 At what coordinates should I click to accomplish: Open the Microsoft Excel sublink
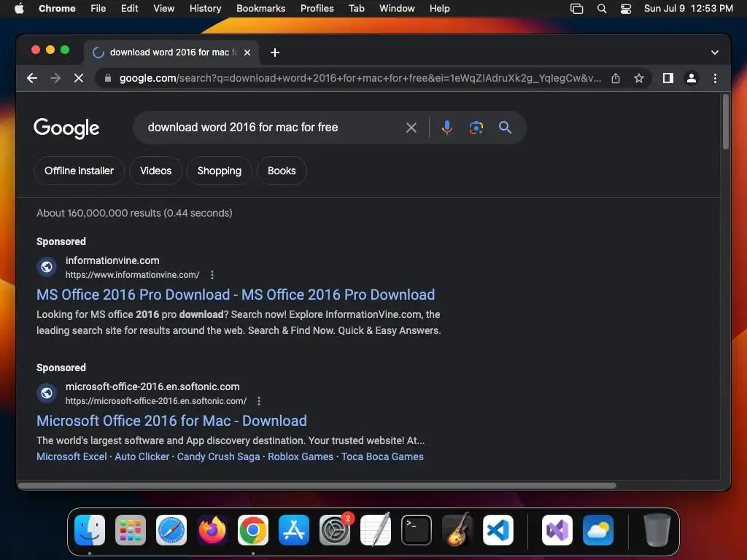[72, 456]
